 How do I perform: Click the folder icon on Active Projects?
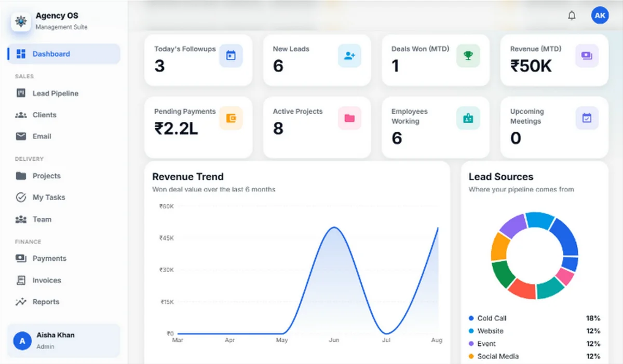(349, 118)
